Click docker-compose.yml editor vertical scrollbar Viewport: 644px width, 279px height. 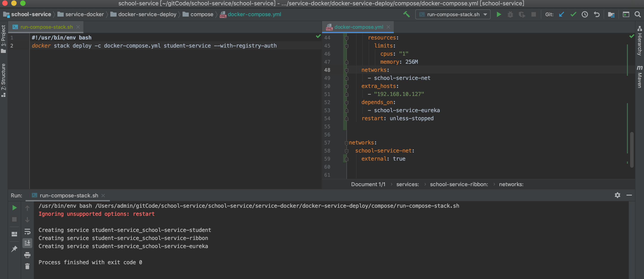[x=632, y=150]
